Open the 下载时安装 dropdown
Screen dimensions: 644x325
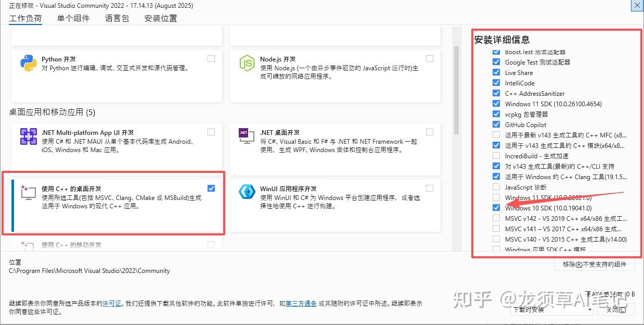590,310
